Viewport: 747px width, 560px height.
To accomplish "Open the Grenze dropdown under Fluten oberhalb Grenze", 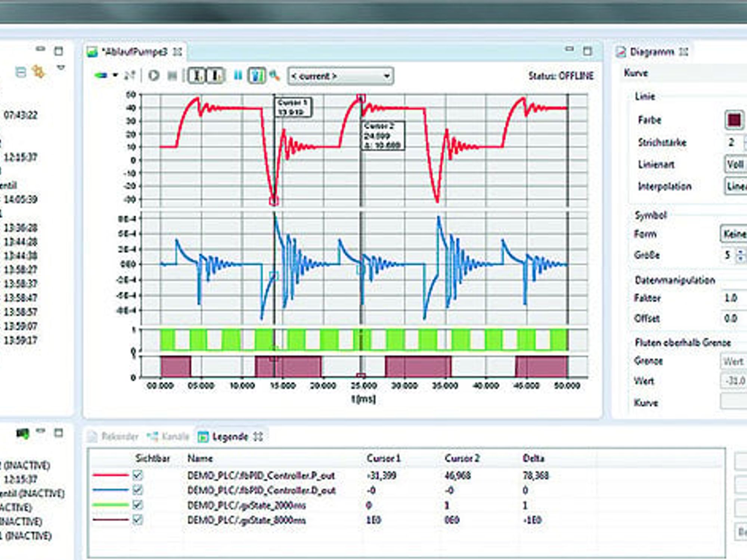I will tap(734, 361).
